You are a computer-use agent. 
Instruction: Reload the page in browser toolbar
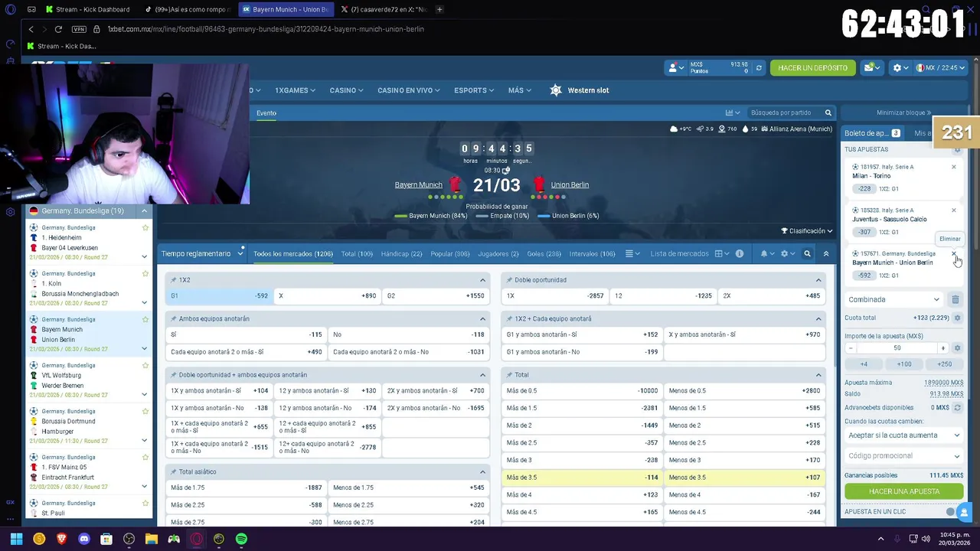click(58, 29)
